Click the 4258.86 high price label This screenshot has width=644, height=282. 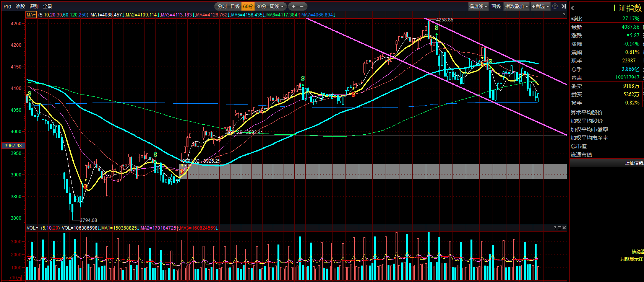click(x=444, y=20)
